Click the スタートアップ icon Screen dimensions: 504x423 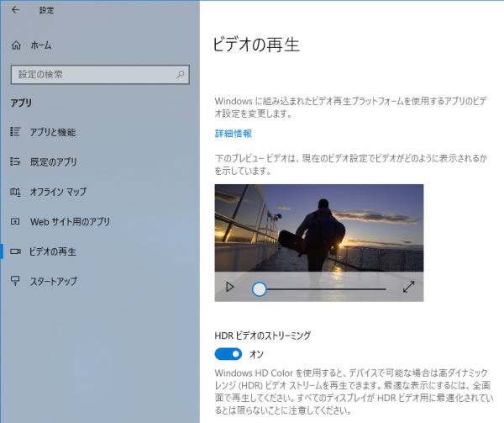click(x=15, y=281)
